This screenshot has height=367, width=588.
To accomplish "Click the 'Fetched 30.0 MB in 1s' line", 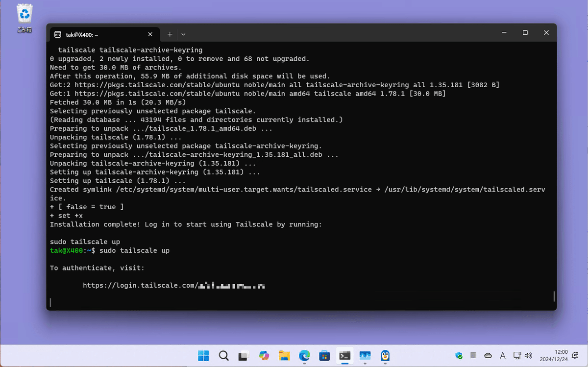I will coord(118,102).
